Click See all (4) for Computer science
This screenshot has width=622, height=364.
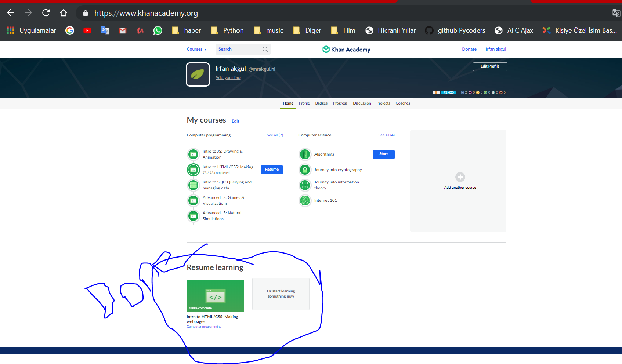[386, 135]
